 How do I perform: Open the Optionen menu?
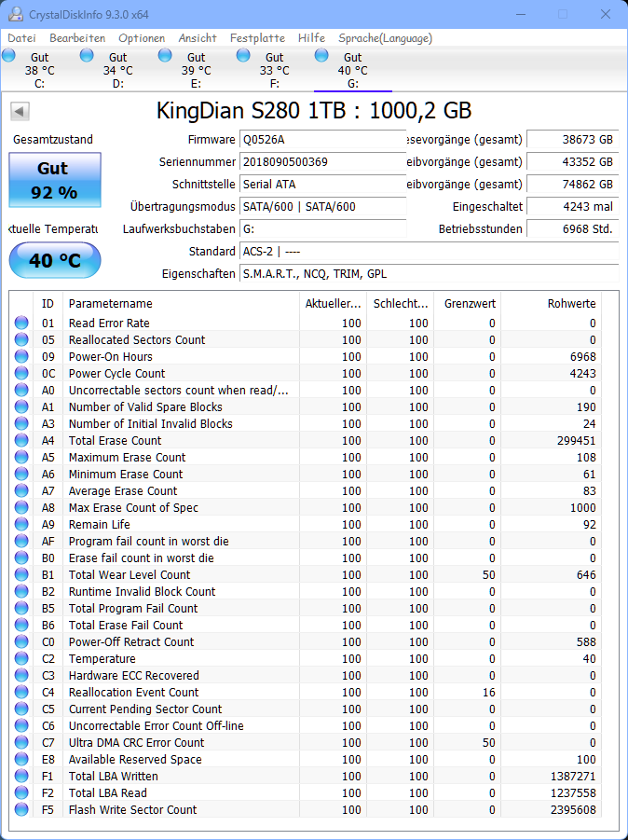pos(142,38)
